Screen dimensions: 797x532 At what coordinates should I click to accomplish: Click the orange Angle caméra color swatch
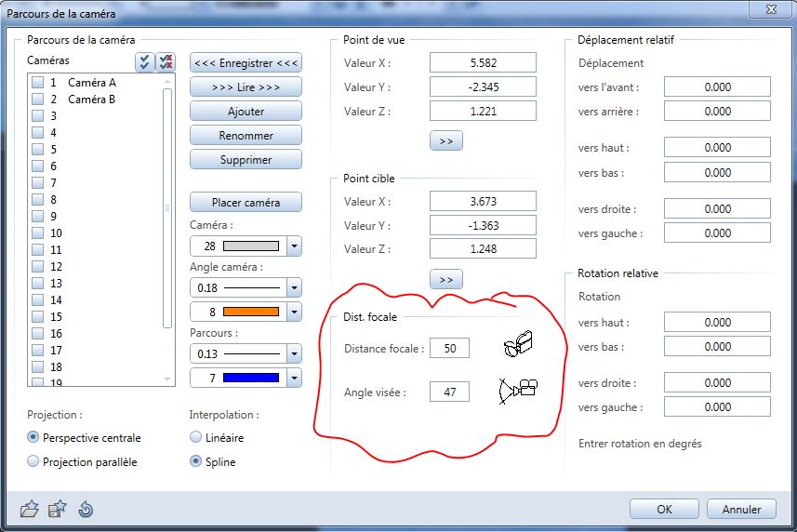coord(251,312)
